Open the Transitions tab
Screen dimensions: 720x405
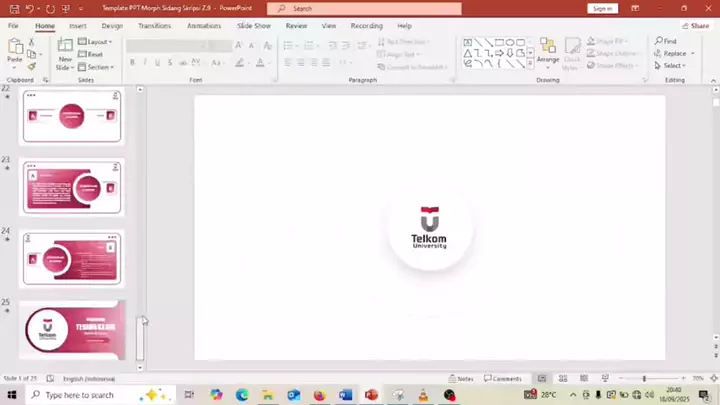[x=154, y=26]
